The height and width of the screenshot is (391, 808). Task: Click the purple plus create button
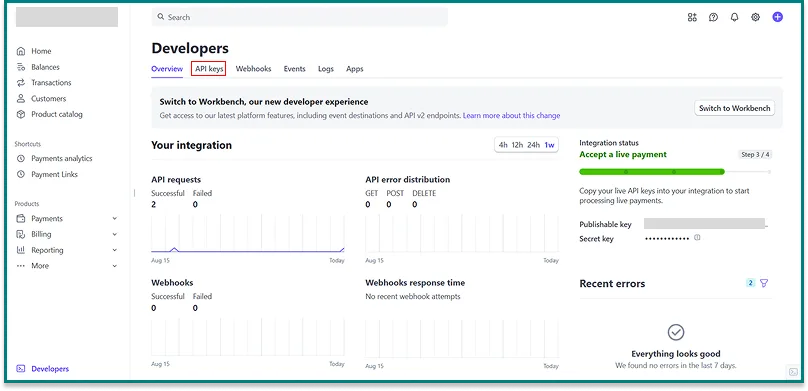click(777, 17)
